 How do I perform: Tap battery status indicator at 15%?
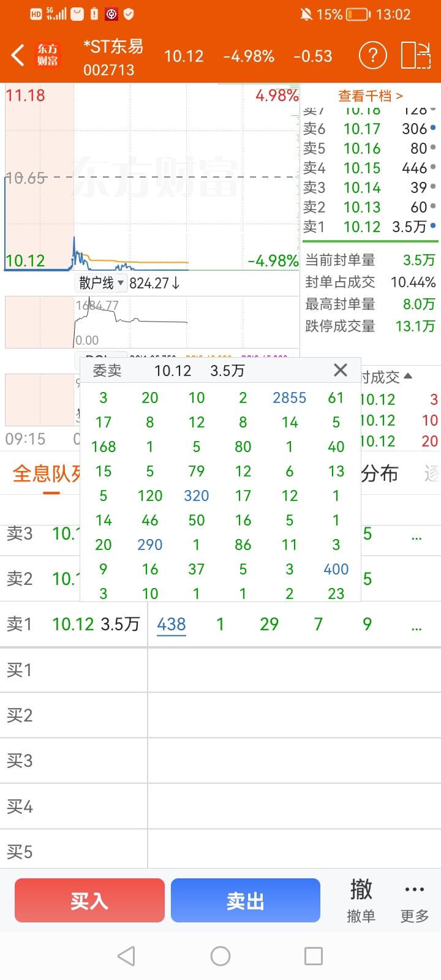[x=344, y=14]
